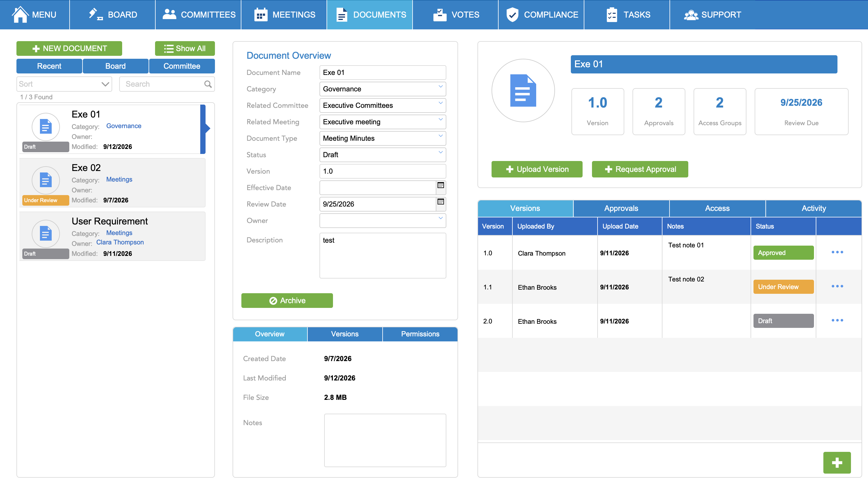Open the Category dropdown showing Governance
The height and width of the screenshot is (483, 868).
pos(382,89)
